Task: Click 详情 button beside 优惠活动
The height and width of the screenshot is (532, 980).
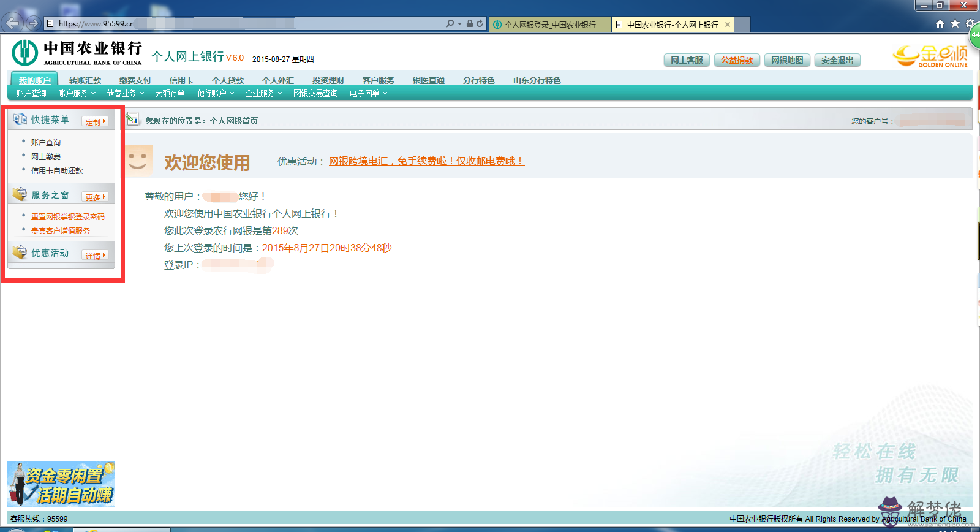Action: tap(95, 256)
